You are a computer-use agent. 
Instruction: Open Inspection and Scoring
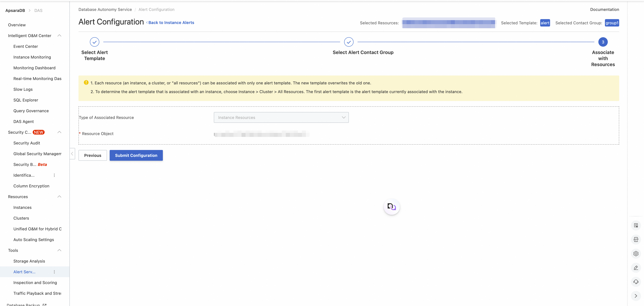tap(35, 283)
